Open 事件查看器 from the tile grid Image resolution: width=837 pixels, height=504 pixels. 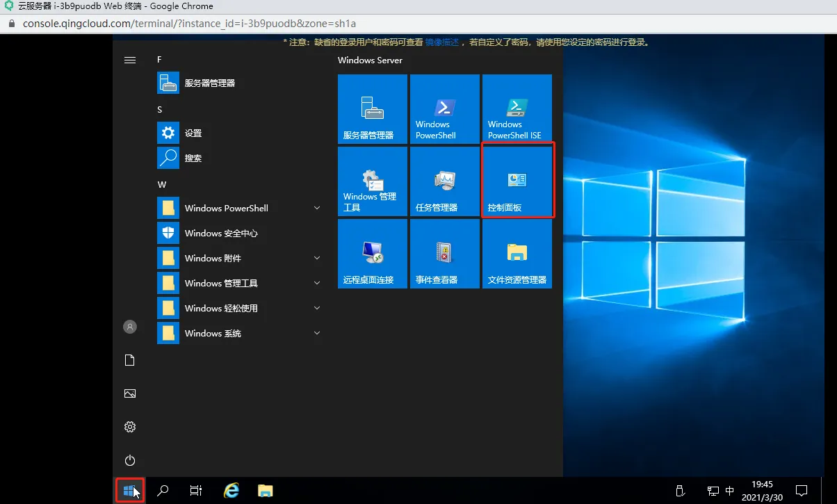[444, 253]
